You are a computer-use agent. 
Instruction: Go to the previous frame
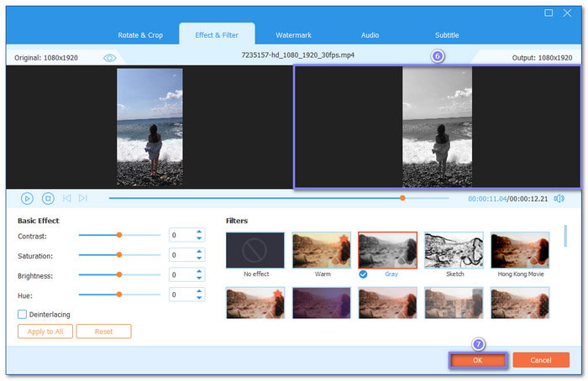pyautogui.click(x=66, y=198)
